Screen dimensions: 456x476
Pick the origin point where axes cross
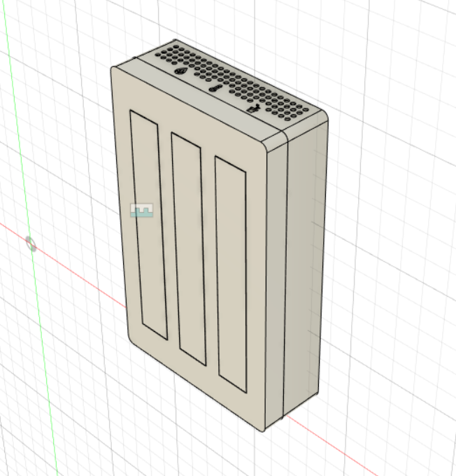click(x=31, y=244)
